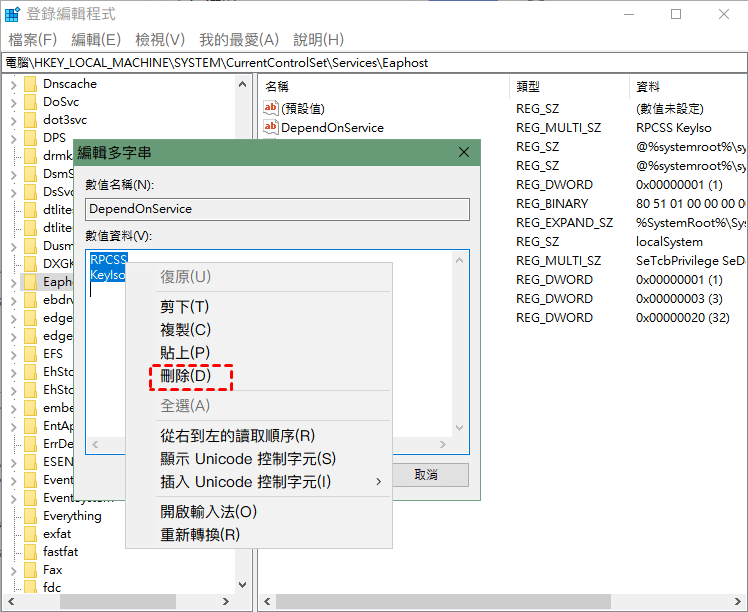Click the EFS folder icon
The image size is (748, 612).
pos(30,354)
